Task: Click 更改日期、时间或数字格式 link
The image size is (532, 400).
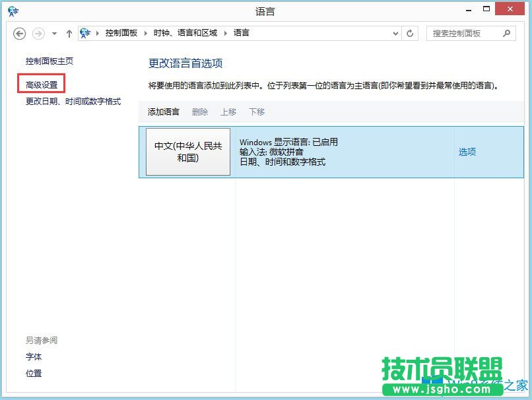Action: (74, 101)
